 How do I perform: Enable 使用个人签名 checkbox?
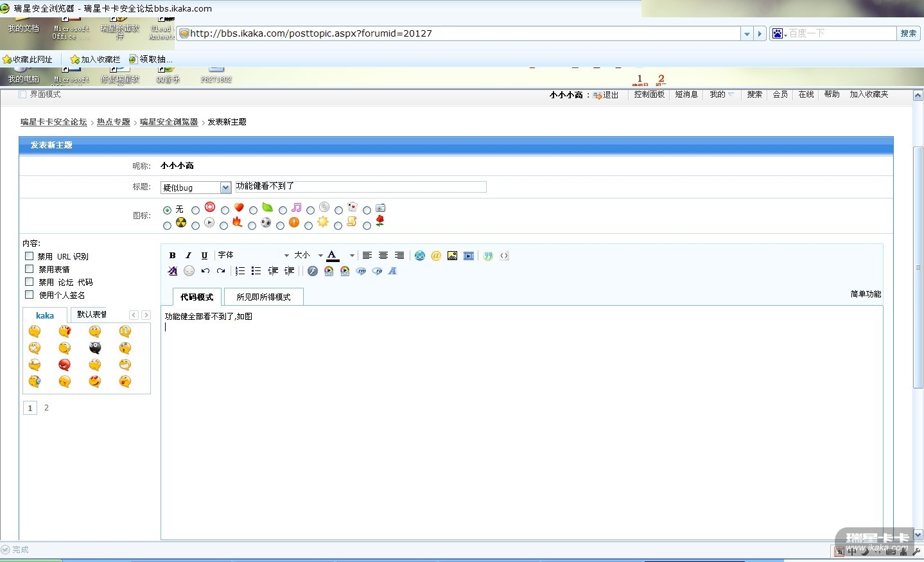(29, 295)
